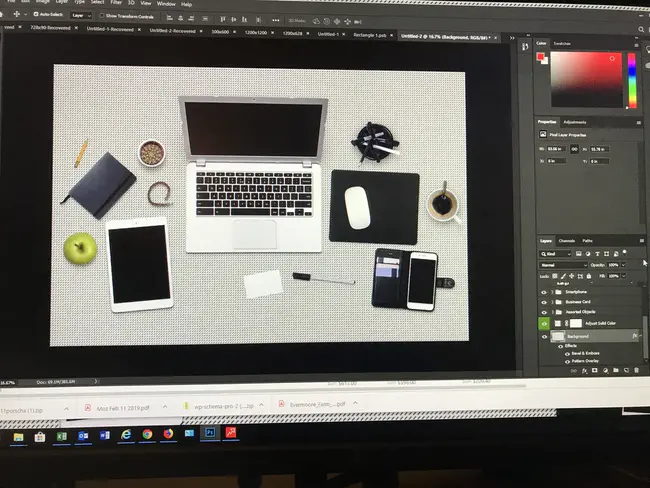Screen dimensions: 650x488
Task: Click prevent artboard auto-nesting lock icon
Action: pyautogui.click(x=580, y=277)
